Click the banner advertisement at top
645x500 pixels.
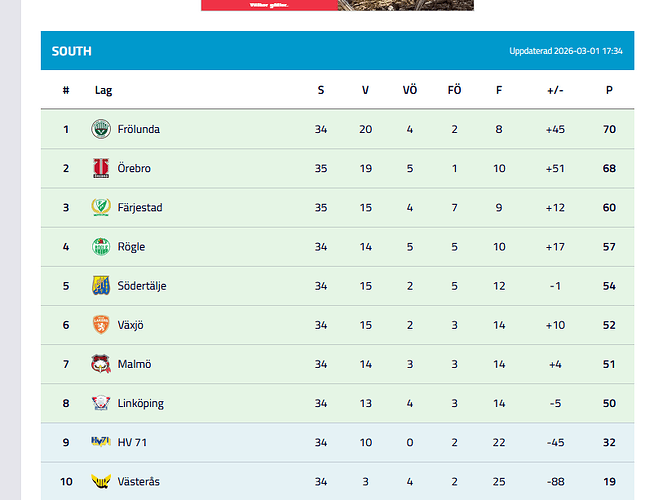[337, 5]
